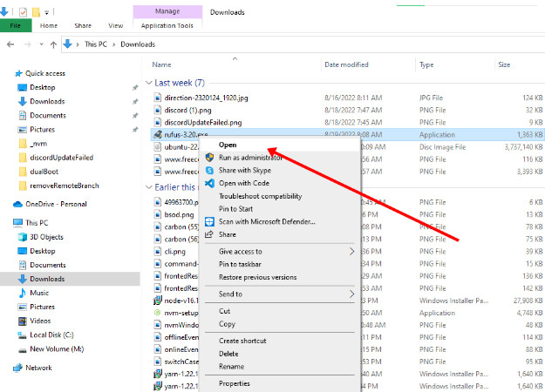Image resolution: width=545 pixels, height=392 pixels.
Task: Click the Videos icon in sidebar
Action: [x=23, y=321]
